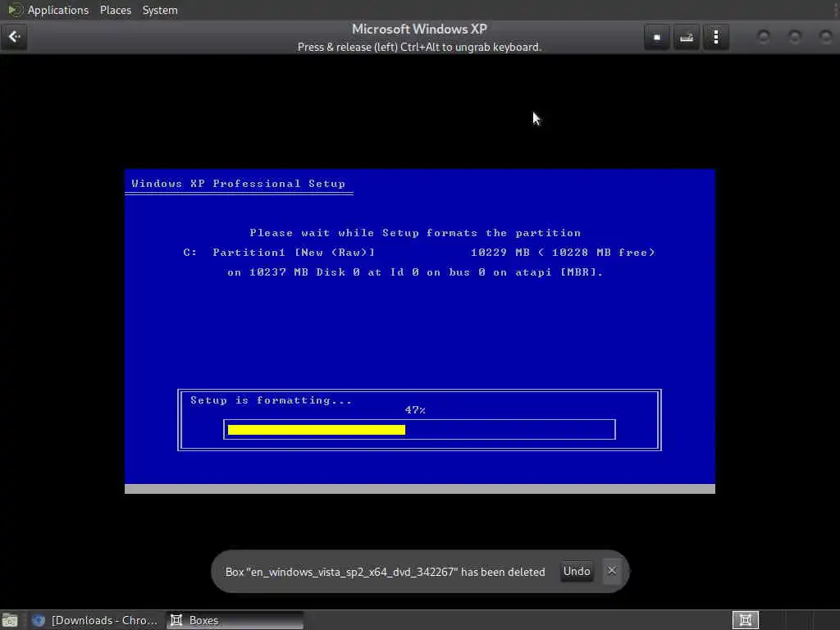Click the Windows XP Professional Setup heading

(239, 184)
